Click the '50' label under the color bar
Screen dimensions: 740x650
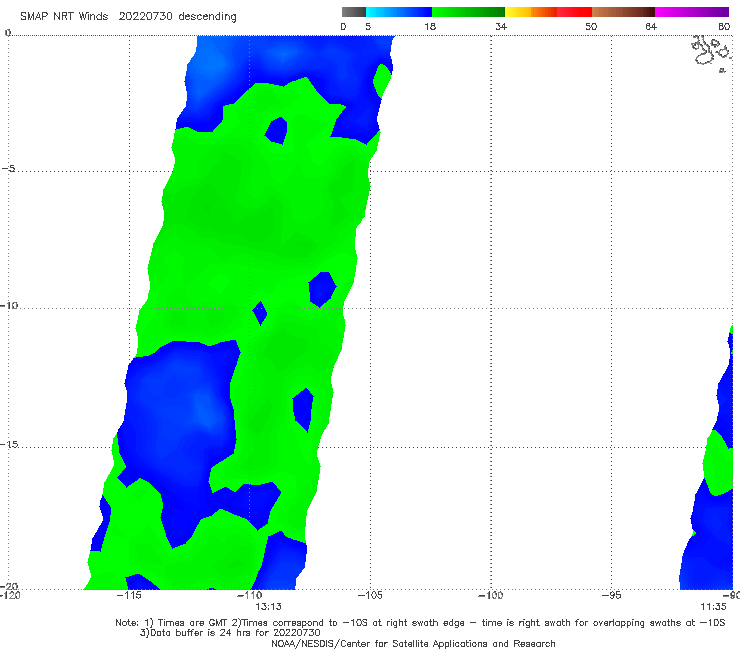tap(591, 26)
